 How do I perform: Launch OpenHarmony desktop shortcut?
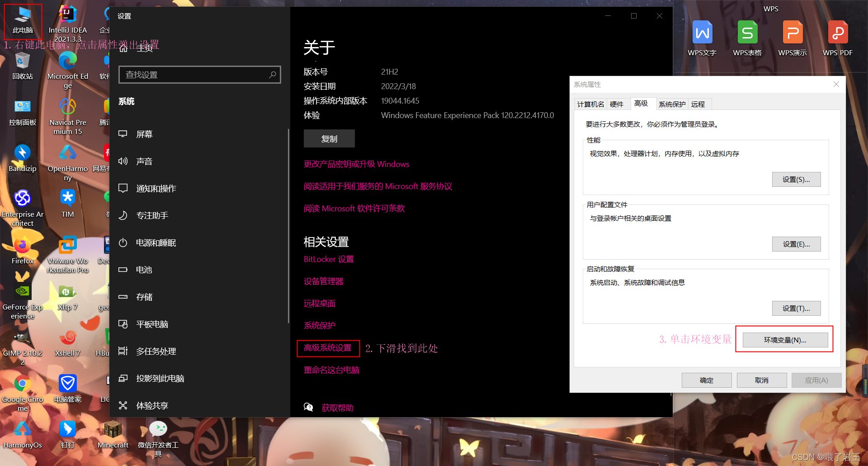68,163
